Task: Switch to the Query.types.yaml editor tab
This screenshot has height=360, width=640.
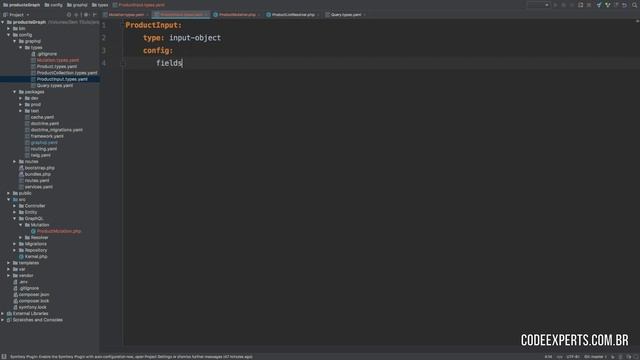Action: tap(345, 15)
